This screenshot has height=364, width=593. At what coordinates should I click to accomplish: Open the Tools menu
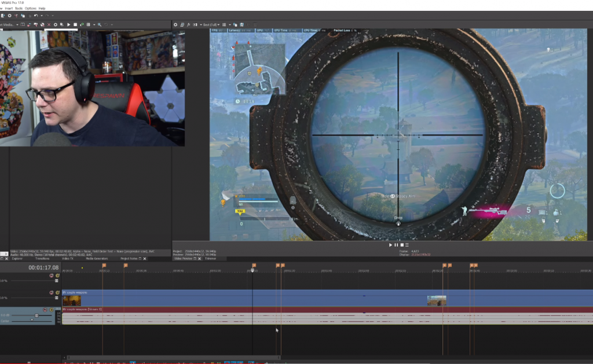coord(19,8)
